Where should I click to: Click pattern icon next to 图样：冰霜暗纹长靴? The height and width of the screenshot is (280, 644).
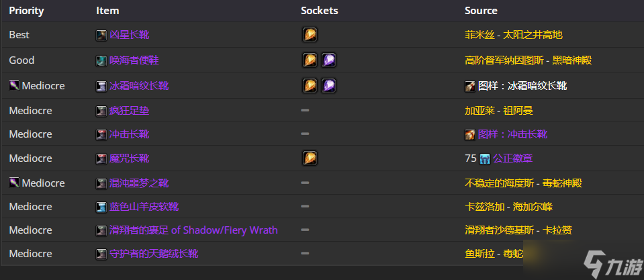[x=470, y=86]
